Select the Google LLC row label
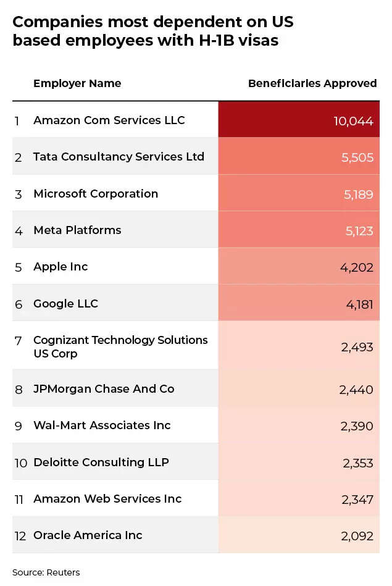 click(65, 304)
